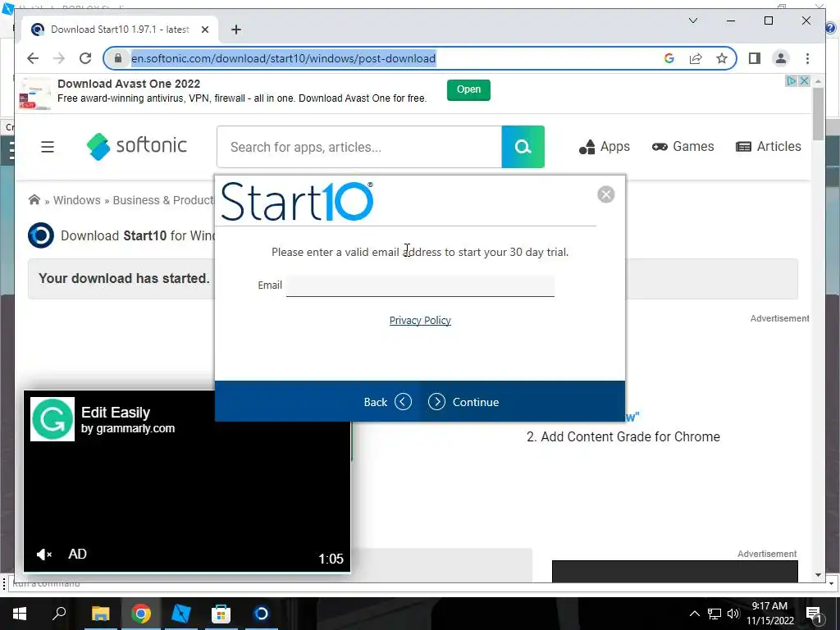Open the Games section
The height and width of the screenshot is (630, 840).
coord(682,147)
